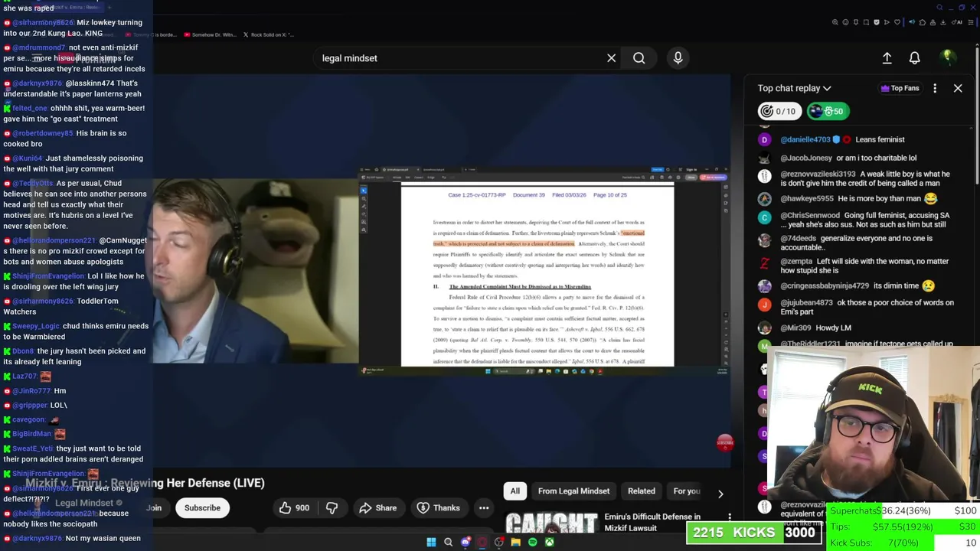Click video title 'Mizkif v. Emiru: Reviewing Her Defense'
The image size is (980, 551).
pos(145,483)
